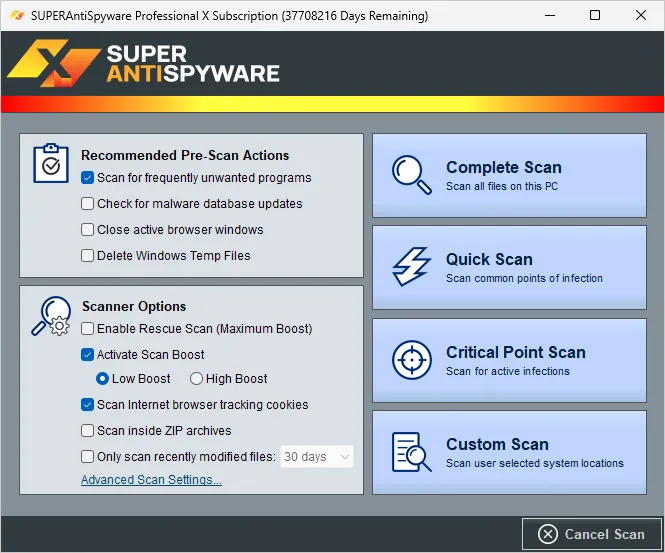Disable Scan Internet browser tracking cookies

[87, 405]
